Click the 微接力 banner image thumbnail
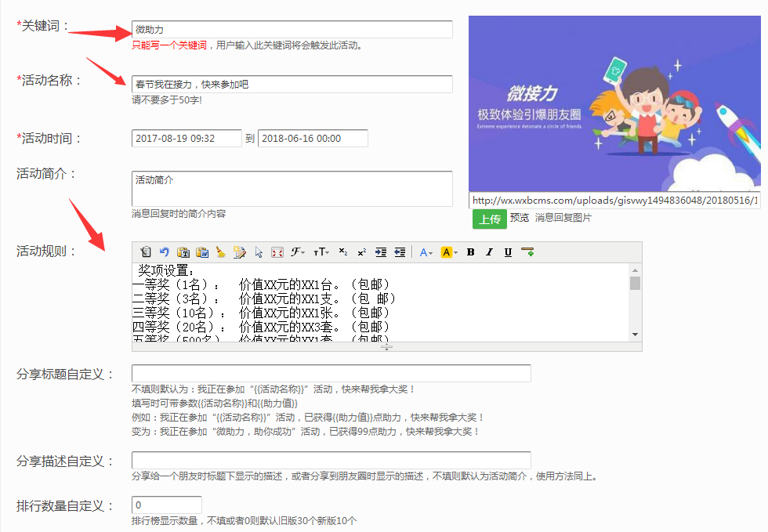Screen dimensions: 768x532 point(614,103)
